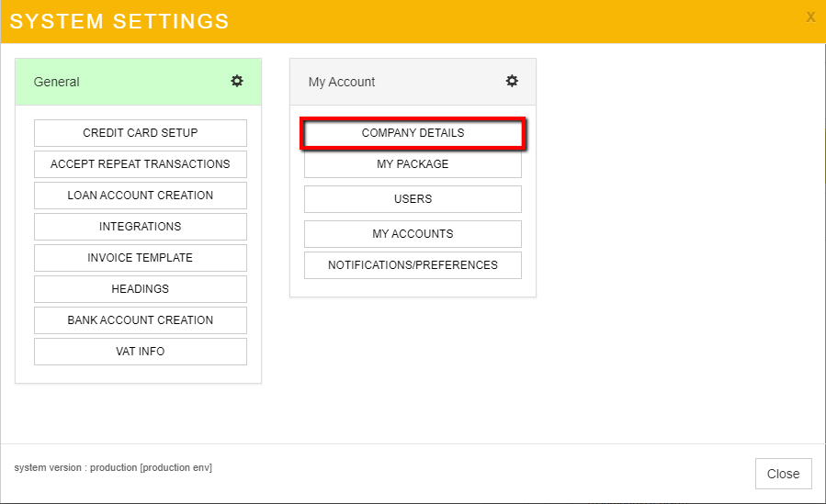This screenshot has height=504, width=826.
Task: Go to Integrations settings
Action: pos(141,227)
